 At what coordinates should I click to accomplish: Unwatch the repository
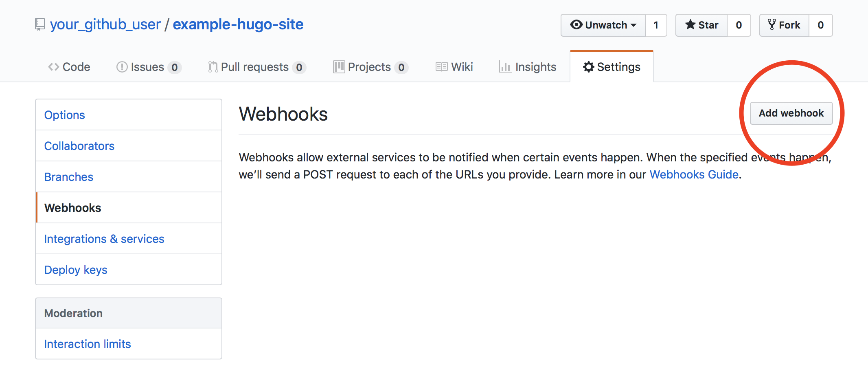[603, 25]
